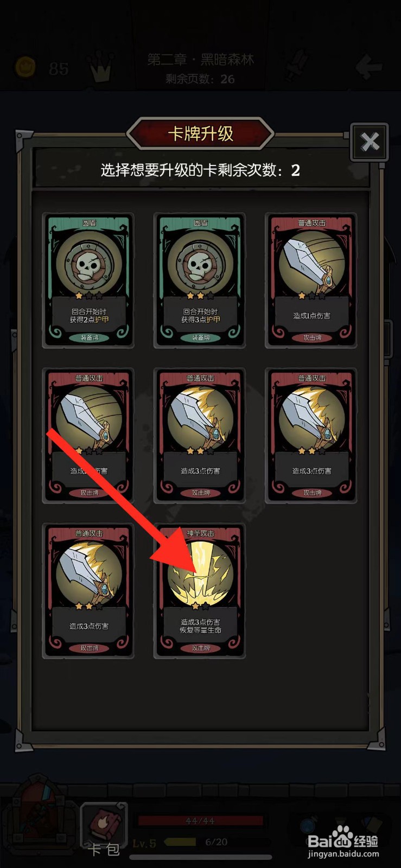Tap the chapter title 第二章·黑暗森林
This screenshot has height=868, width=401.
200,59
